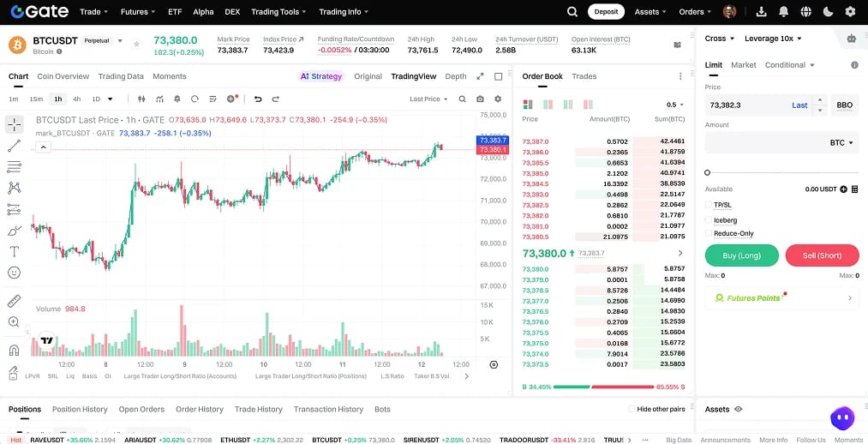Viewport: 868px width, 444px height.
Task: Expand more timeframes arrow after 1D
Action: point(111,99)
